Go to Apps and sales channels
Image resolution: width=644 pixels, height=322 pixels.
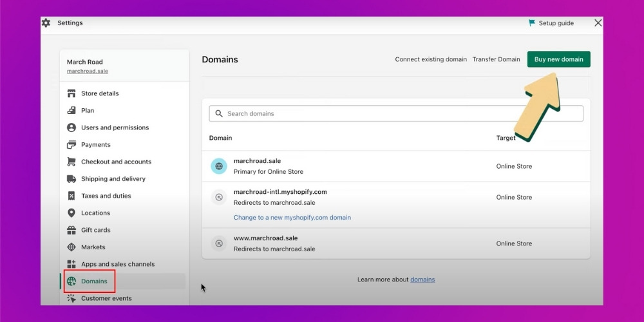pos(117,264)
